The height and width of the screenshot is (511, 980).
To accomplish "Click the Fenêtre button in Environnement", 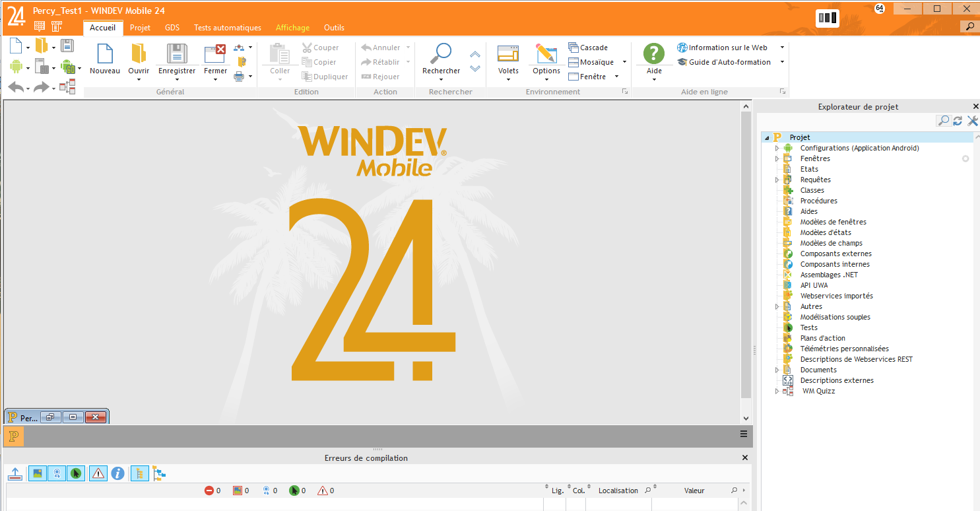I will click(587, 77).
